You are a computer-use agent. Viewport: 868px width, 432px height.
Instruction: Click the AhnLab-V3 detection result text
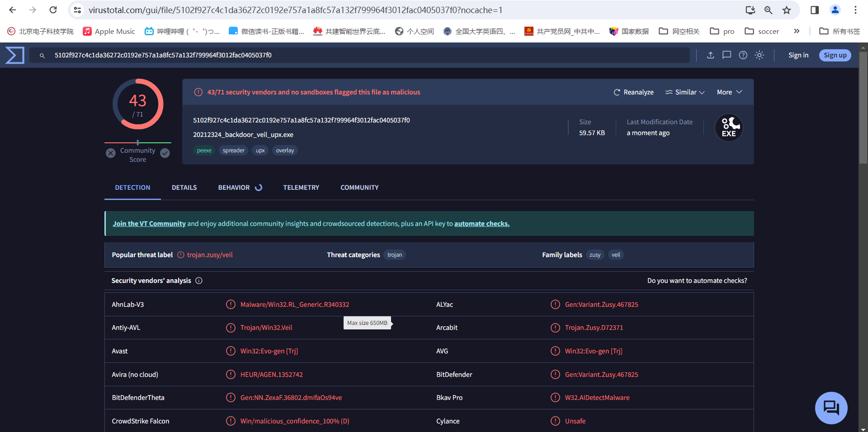[295, 305]
